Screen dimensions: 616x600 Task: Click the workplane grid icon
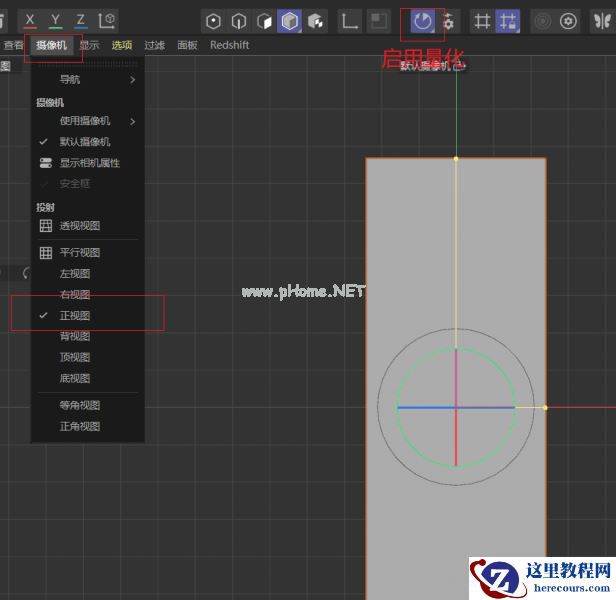[x=482, y=21]
